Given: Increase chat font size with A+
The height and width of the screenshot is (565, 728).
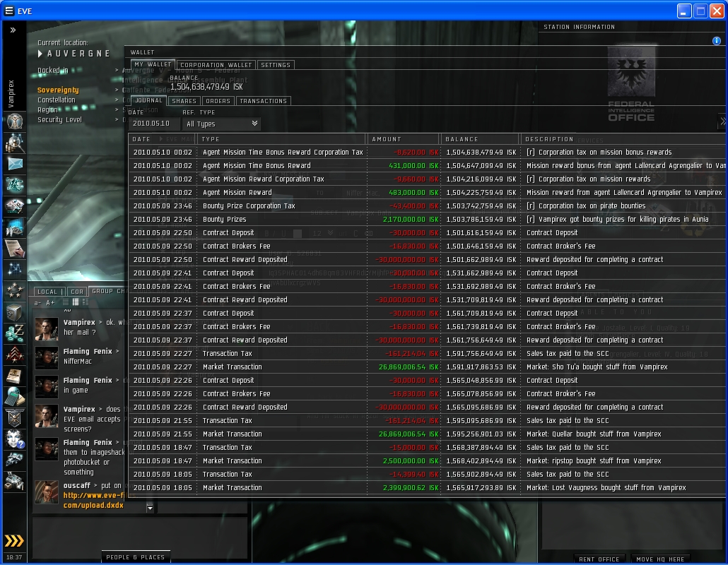Looking at the screenshot, I should [50, 303].
